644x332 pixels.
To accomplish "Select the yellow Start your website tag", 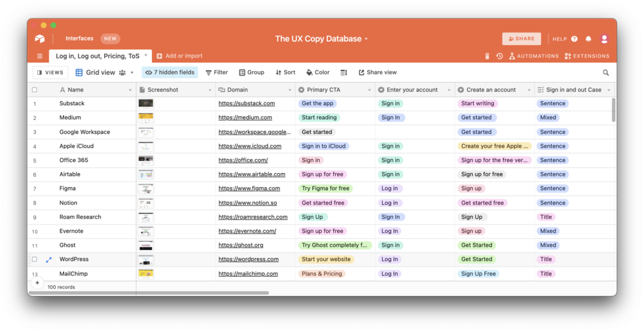I will coord(326,260).
